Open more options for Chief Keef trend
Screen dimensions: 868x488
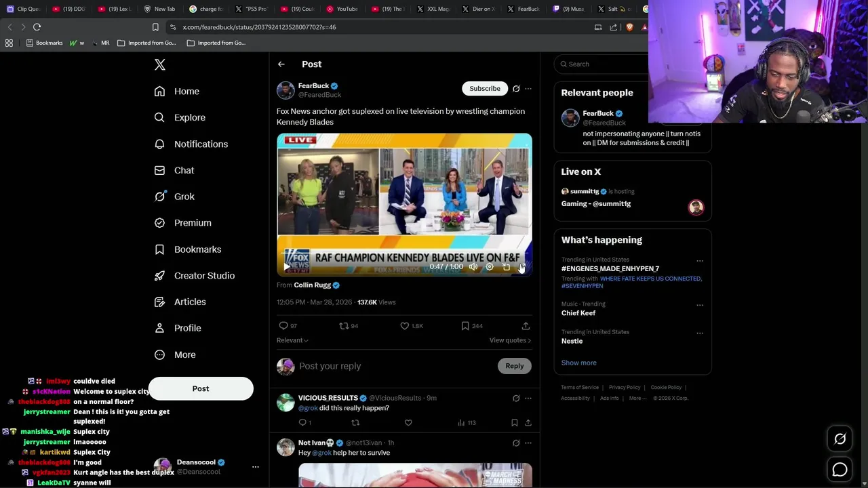[700, 305]
